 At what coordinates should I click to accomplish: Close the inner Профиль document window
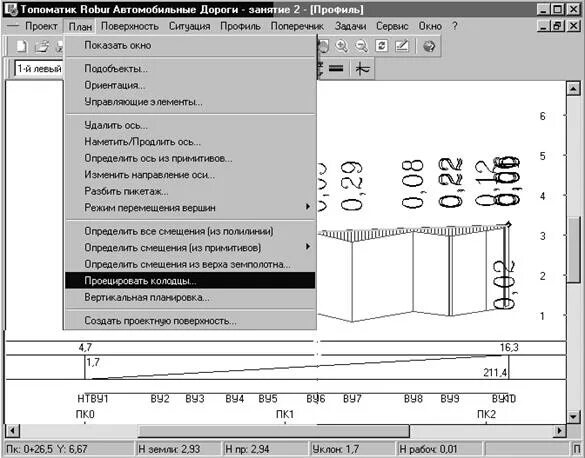coord(573,26)
